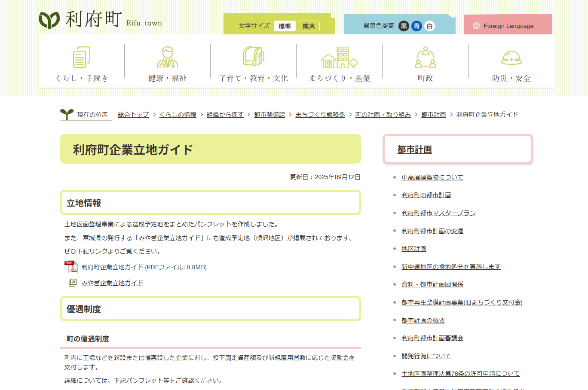Open the 防災・安全 menu label
The width and height of the screenshot is (588, 390).
click(x=511, y=78)
